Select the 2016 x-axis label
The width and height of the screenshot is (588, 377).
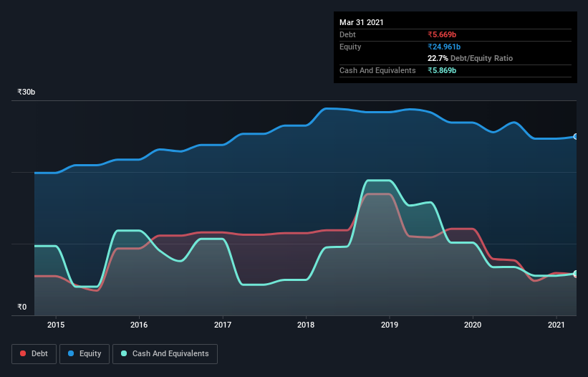(139, 325)
